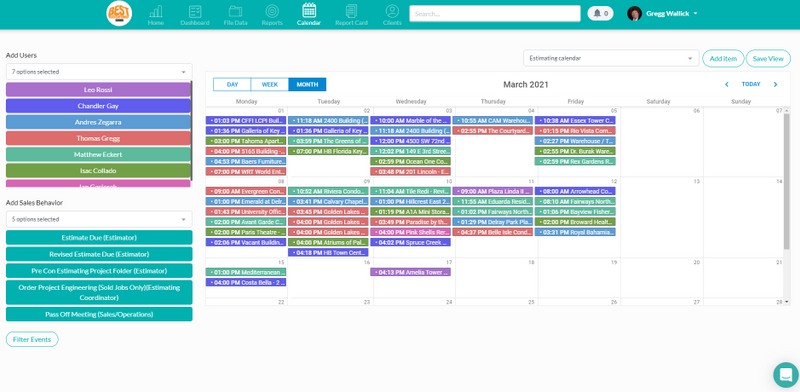Open the 04:53 PM Baers Furniture event
Viewport: 800px width, 392px height.
(x=246, y=161)
